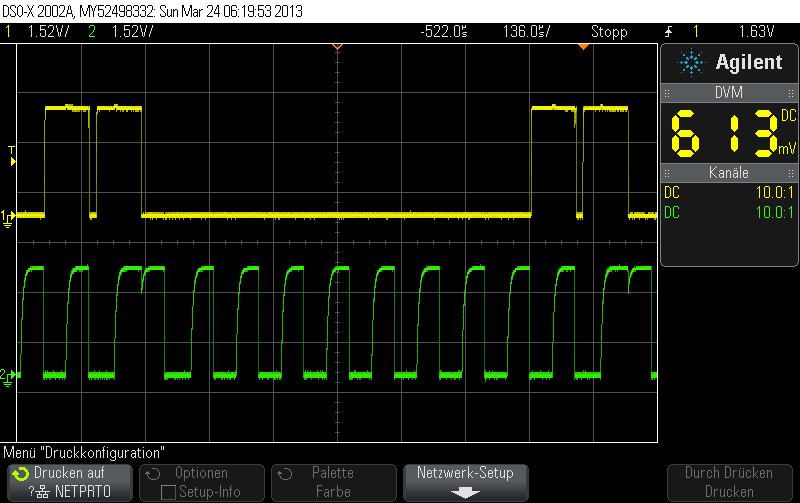Click the yellow trigger level marker T

pyautogui.click(x=12, y=156)
